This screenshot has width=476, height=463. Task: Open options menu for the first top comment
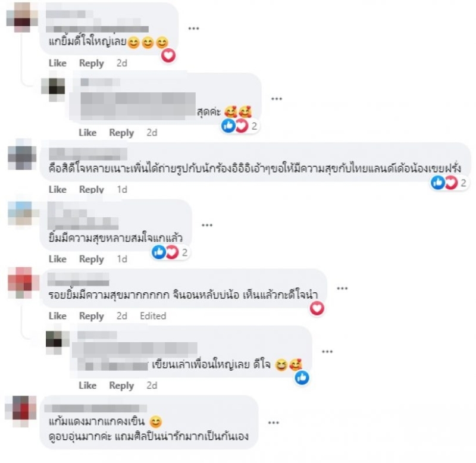193,29
